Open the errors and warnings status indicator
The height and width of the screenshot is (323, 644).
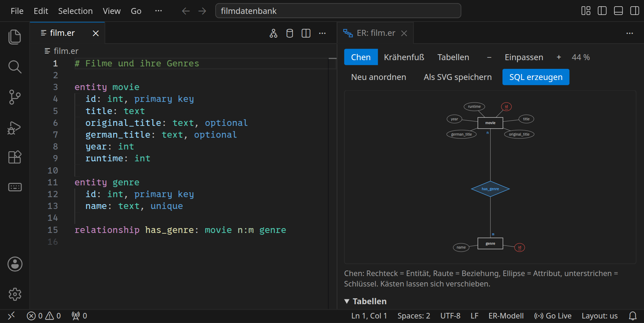44,316
